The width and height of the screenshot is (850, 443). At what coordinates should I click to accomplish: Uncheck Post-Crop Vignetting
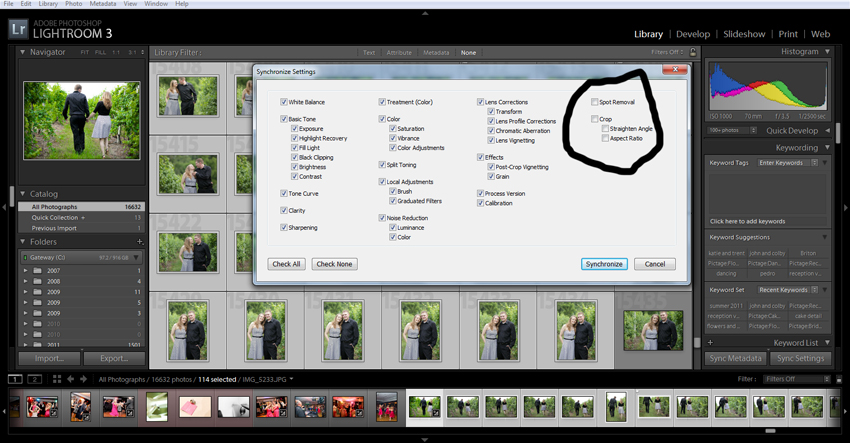coord(491,166)
